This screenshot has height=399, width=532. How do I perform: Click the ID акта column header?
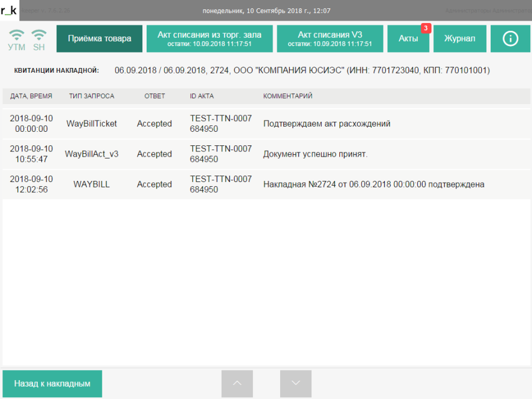pyautogui.click(x=202, y=96)
